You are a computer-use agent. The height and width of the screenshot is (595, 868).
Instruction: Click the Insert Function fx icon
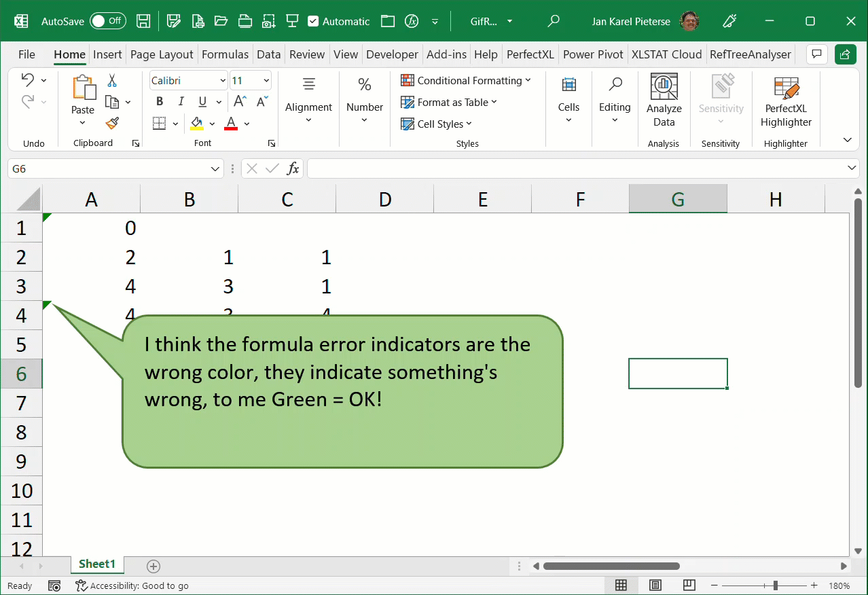tap(293, 168)
